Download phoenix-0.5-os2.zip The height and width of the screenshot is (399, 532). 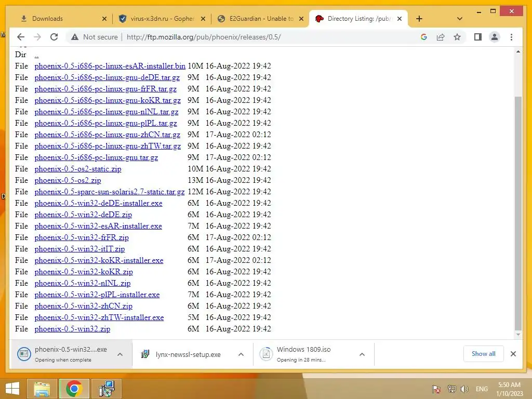pyautogui.click(x=68, y=180)
